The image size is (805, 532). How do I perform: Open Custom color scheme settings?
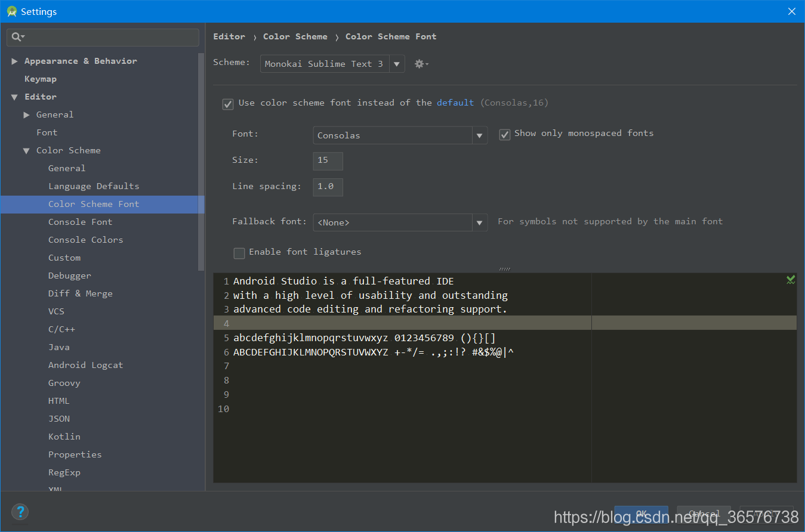point(64,258)
